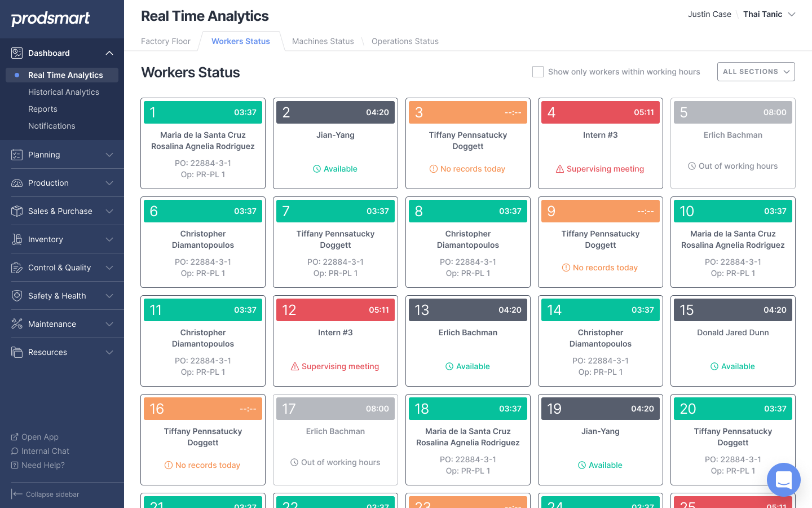Expand the Thai Tanic account menu
Image resolution: width=812 pixels, height=508 pixels.
[769, 14]
